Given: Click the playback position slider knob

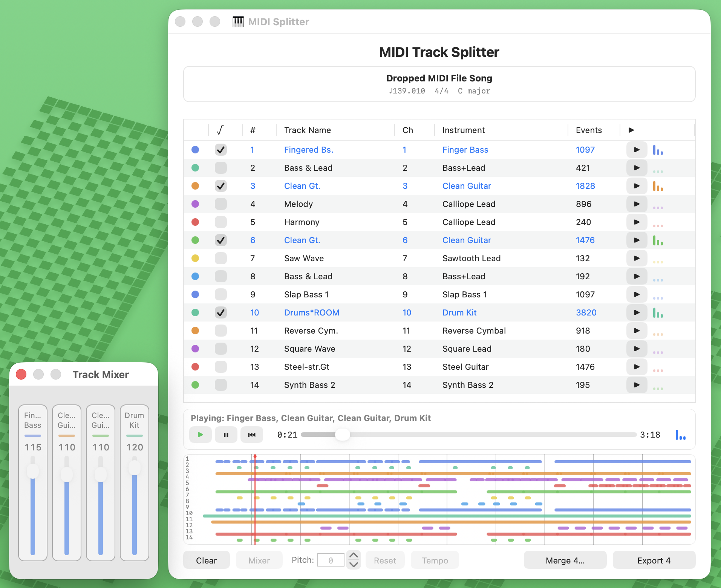Looking at the screenshot, I should coord(343,435).
